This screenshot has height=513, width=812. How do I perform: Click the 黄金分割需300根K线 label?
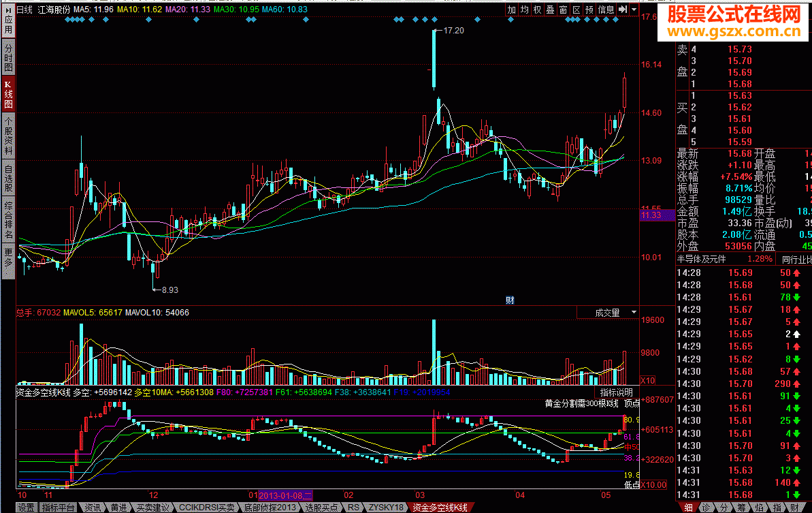(x=581, y=403)
